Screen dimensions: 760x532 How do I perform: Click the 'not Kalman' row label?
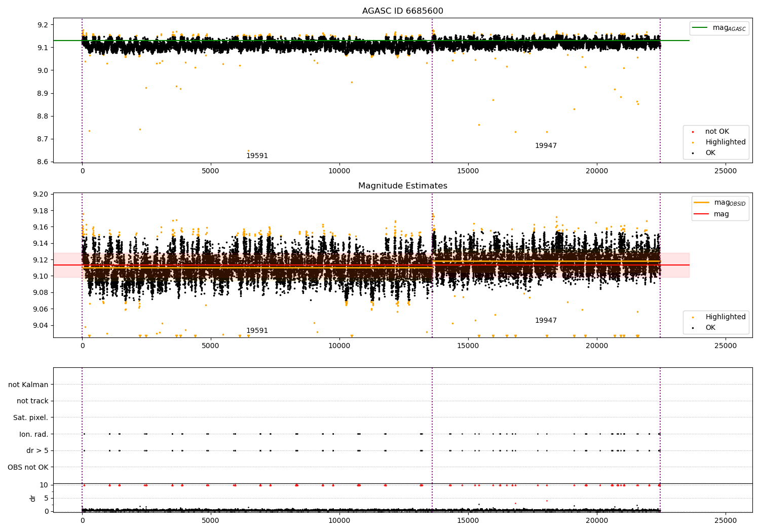pos(28,385)
